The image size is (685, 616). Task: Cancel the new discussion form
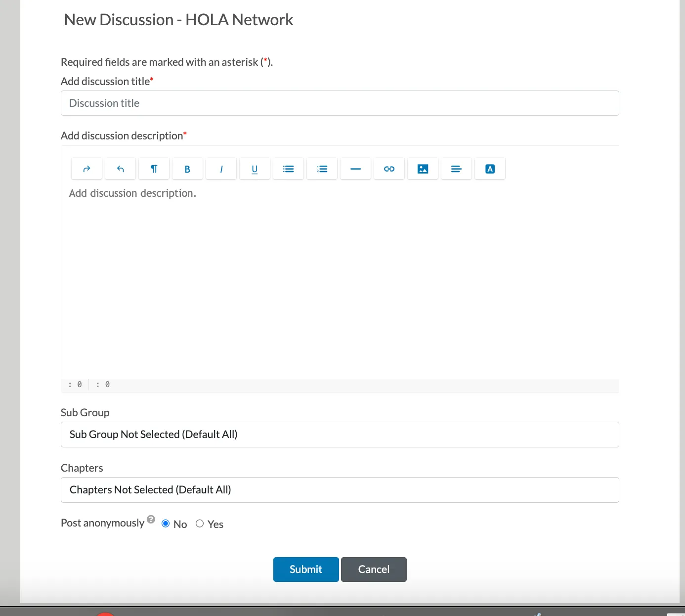[374, 570]
